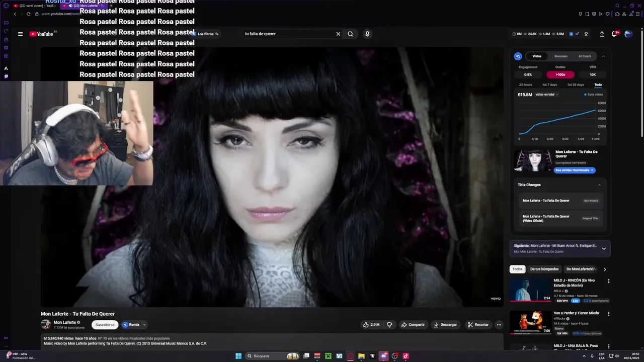Open more actions ellipsis under the video
The image size is (644, 362).
(x=499, y=325)
